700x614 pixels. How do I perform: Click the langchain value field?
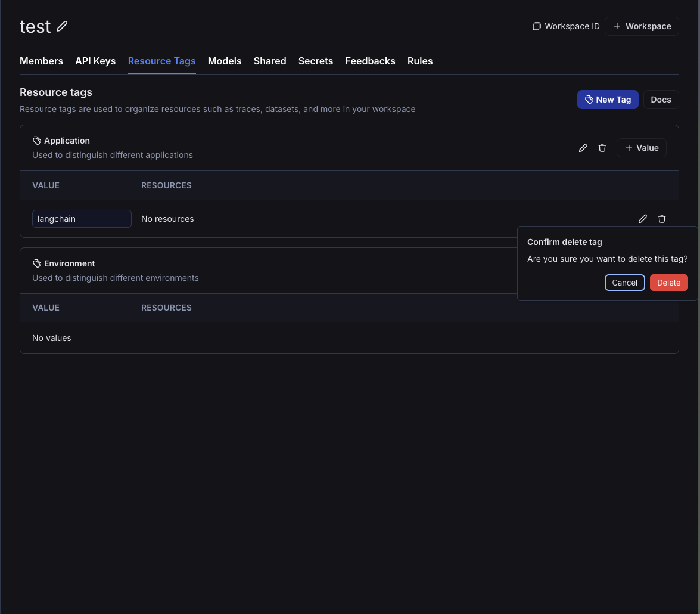[82, 219]
